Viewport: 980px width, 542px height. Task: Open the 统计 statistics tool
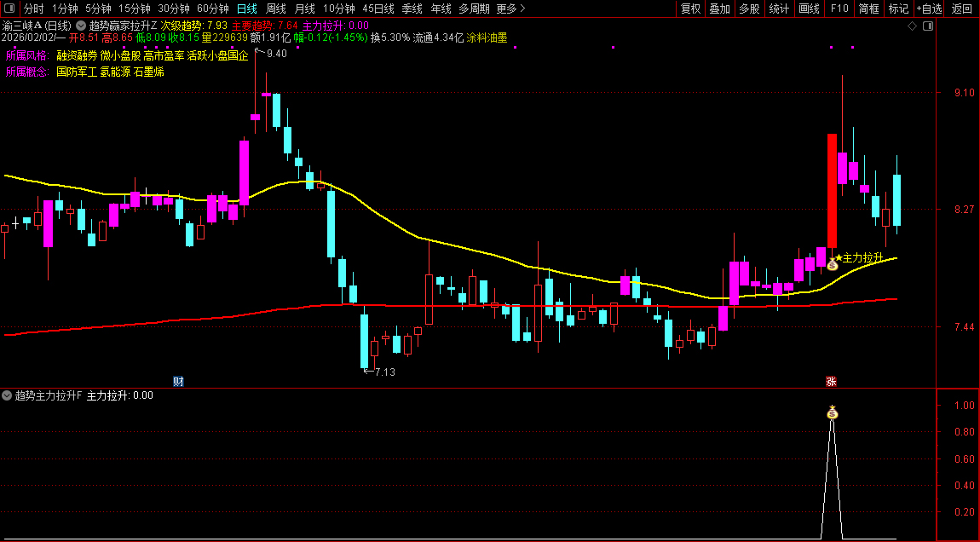779,9
